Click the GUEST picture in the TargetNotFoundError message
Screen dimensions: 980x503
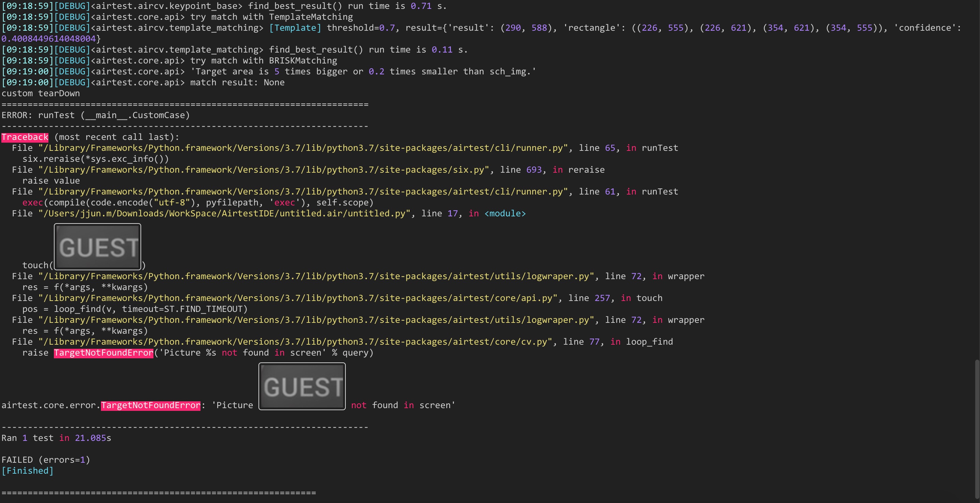pos(302,386)
